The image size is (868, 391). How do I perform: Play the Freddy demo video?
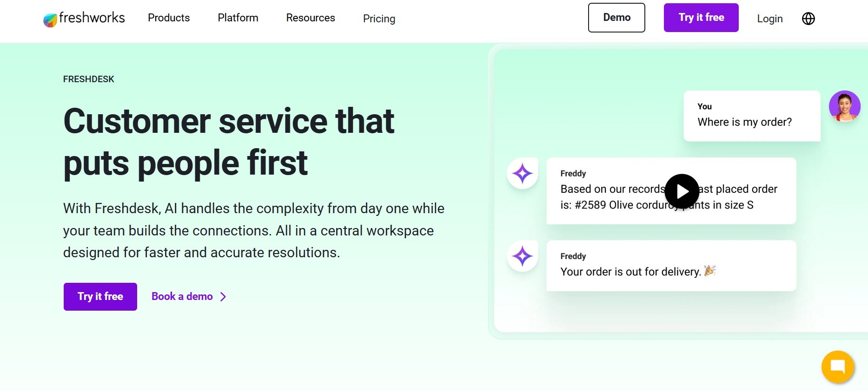click(x=682, y=191)
